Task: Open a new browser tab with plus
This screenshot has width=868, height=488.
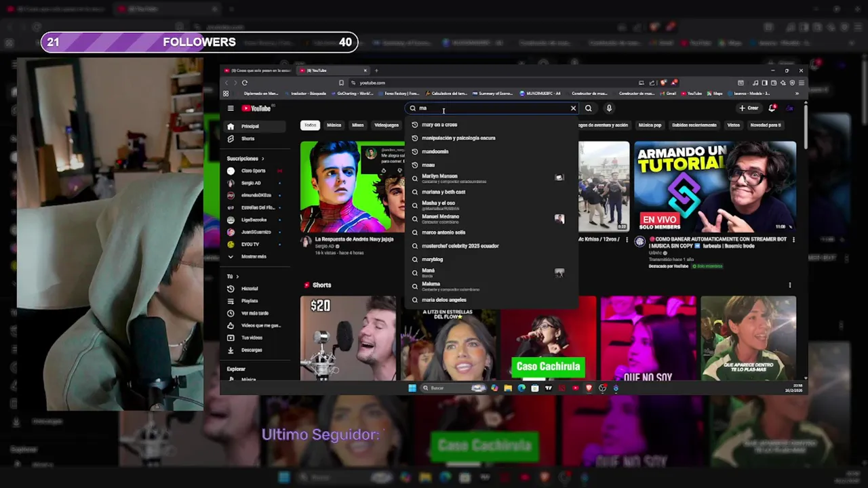Action: point(376,70)
